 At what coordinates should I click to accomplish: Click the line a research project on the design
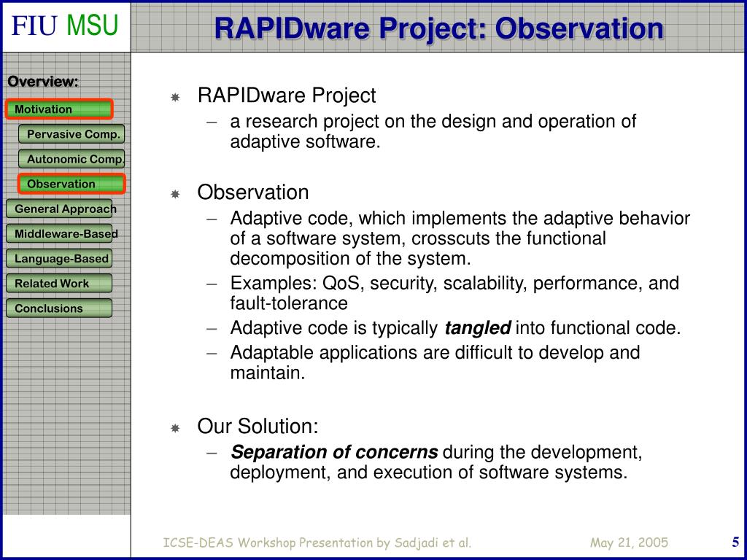click(433, 122)
